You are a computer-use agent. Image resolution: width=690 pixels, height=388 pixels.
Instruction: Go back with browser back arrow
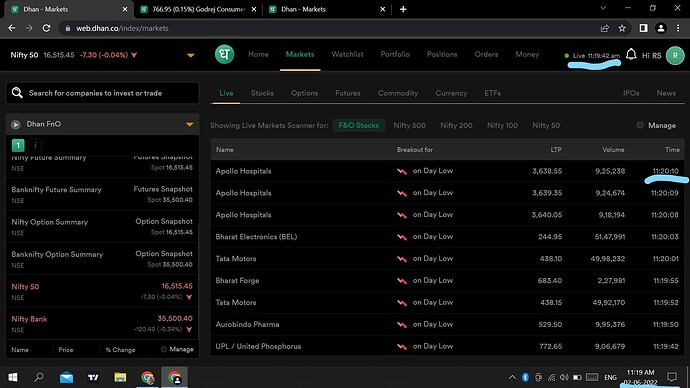click(x=12, y=28)
